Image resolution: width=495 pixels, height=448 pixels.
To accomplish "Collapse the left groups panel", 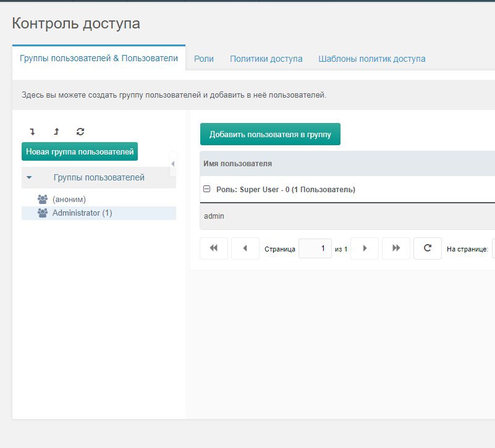I will pos(172,164).
